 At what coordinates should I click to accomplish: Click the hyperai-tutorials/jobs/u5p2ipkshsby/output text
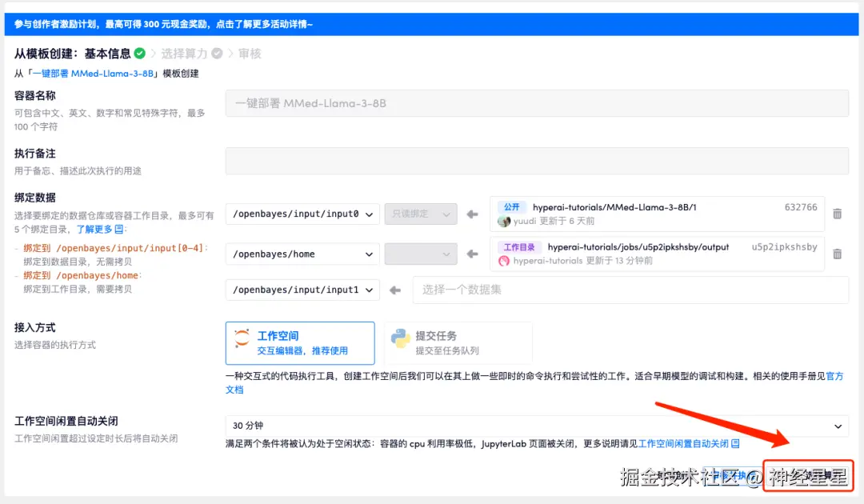638,247
